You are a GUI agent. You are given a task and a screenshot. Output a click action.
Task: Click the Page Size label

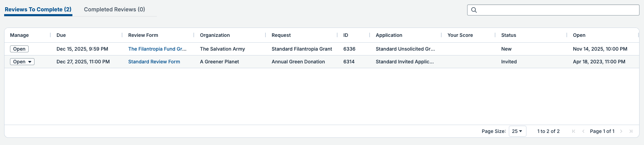click(x=494, y=131)
